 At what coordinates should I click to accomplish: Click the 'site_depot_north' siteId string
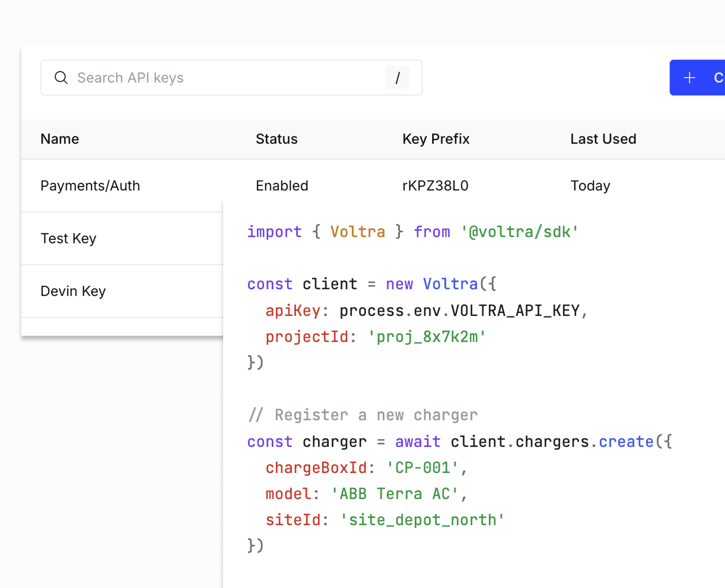pos(422,520)
